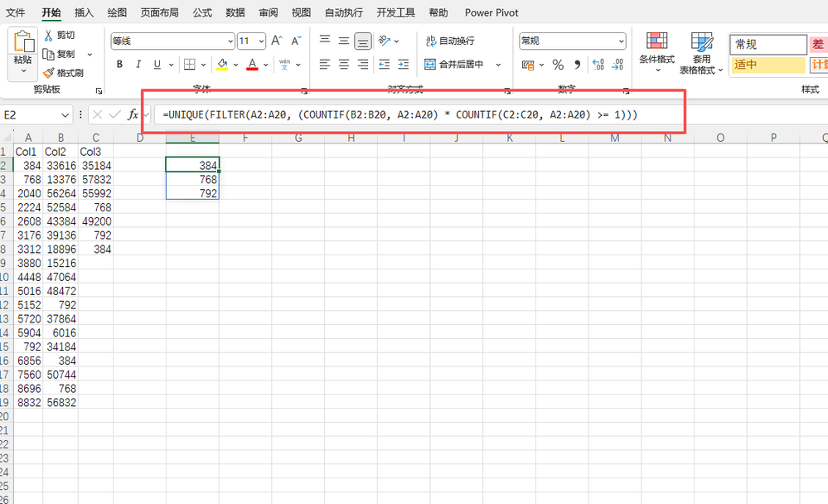Click in the formula bar text
Screen dimensions: 828x504
point(399,114)
